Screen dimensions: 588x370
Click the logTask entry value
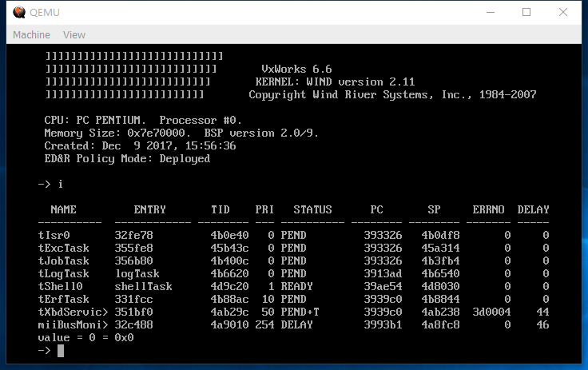[x=137, y=274]
